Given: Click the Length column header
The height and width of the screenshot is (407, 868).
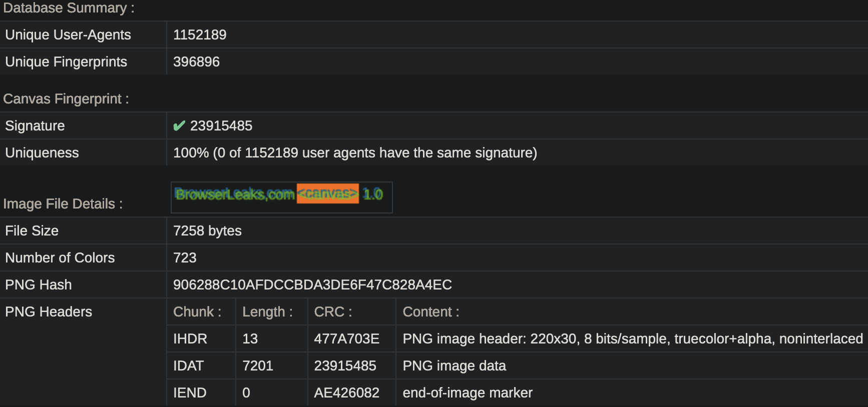Looking at the screenshot, I should tap(267, 312).
